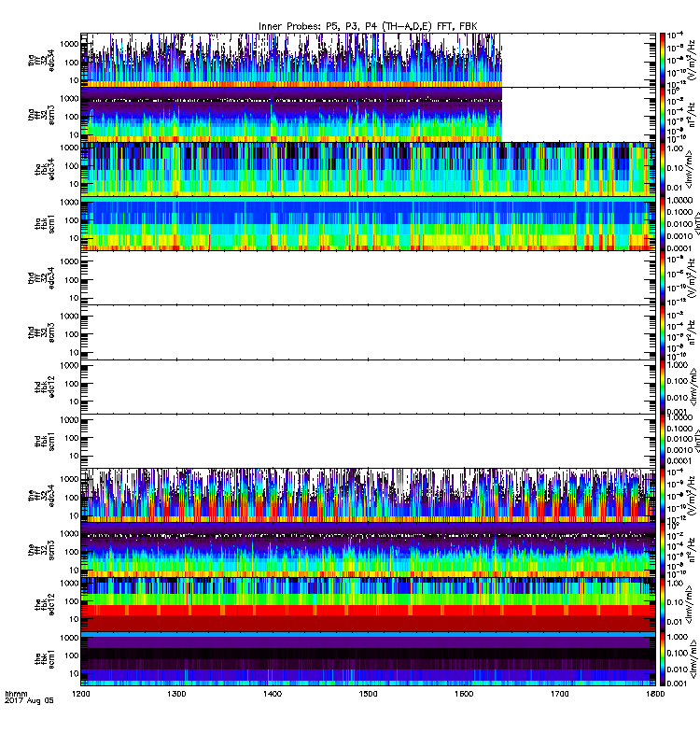Click the color bar beside thd fbk scm1 panel
The width and height of the screenshot is (700, 747).
(662, 441)
